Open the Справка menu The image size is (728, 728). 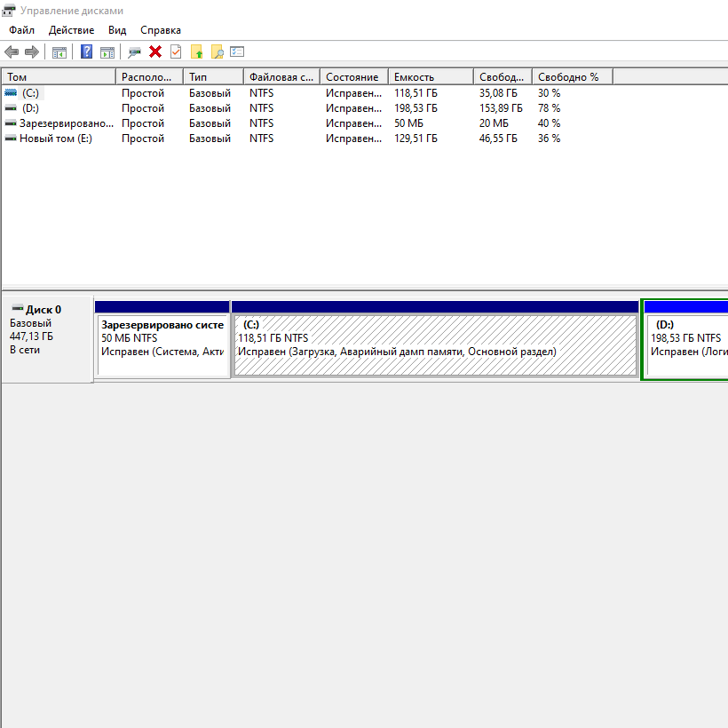161,30
